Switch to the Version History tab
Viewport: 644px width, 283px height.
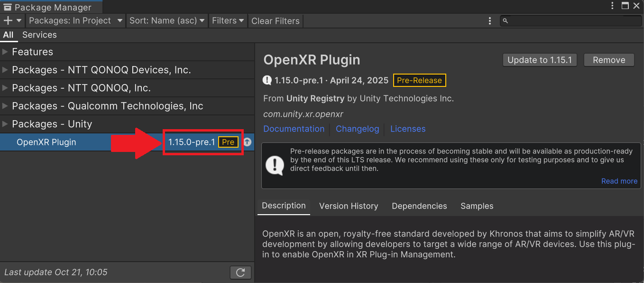click(349, 206)
